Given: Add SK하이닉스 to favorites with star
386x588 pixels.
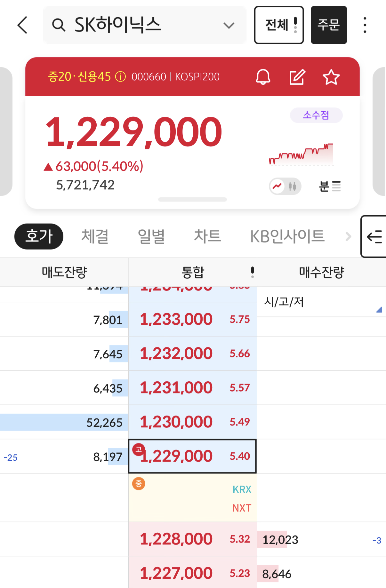Looking at the screenshot, I should click(331, 77).
